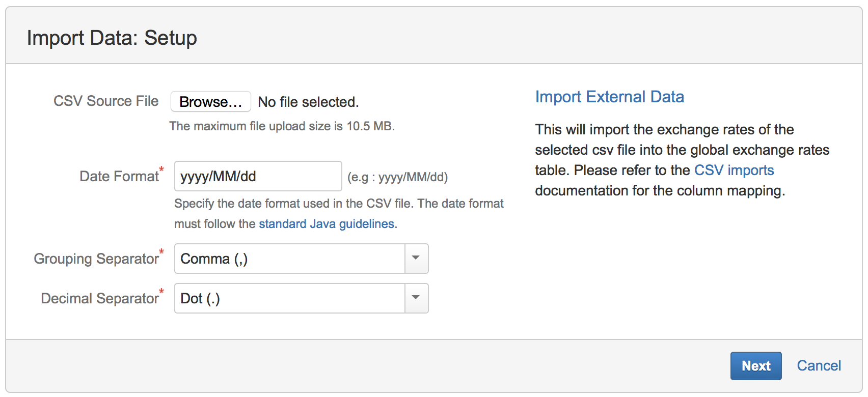Click the Import Data: Setup title

113,37
